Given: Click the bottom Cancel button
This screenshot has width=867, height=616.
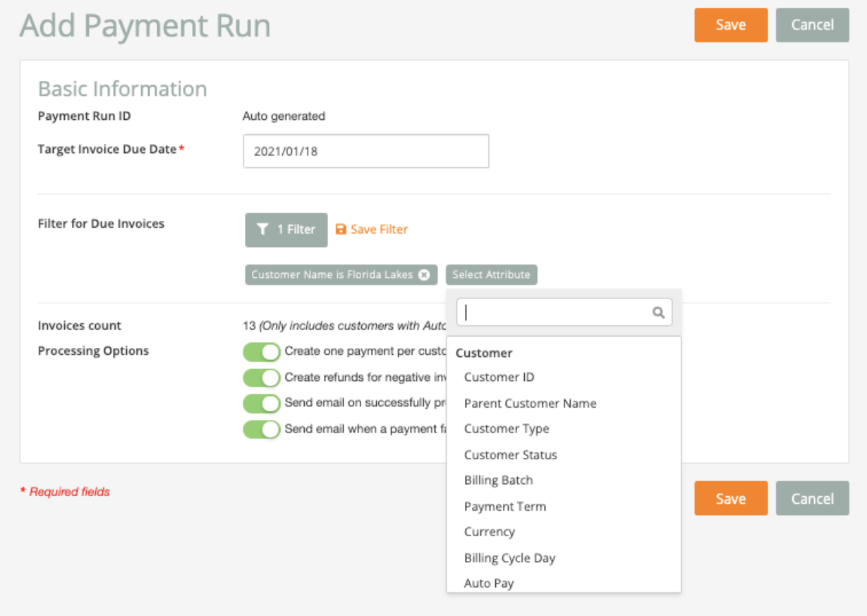Looking at the screenshot, I should tap(813, 498).
